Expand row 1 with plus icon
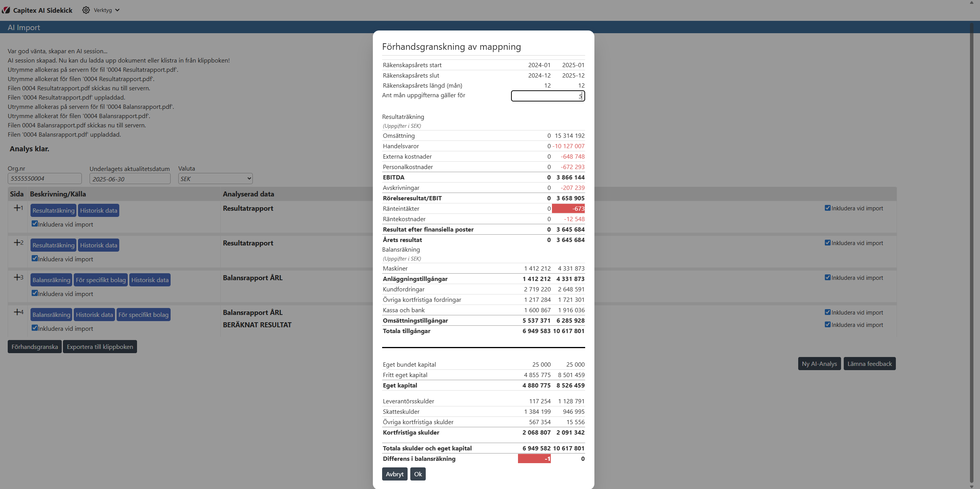980x489 pixels. pyautogui.click(x=18, y=208)
